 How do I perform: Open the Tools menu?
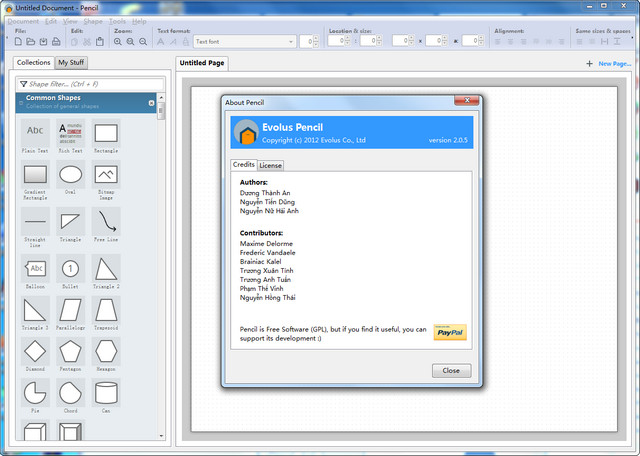[x=117, y=21]
